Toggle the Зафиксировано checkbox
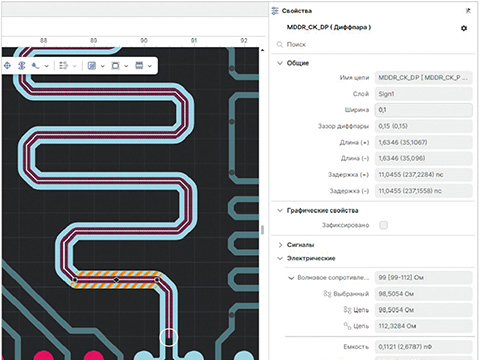Viewport: 480px width, 360px height. point(384,225)
